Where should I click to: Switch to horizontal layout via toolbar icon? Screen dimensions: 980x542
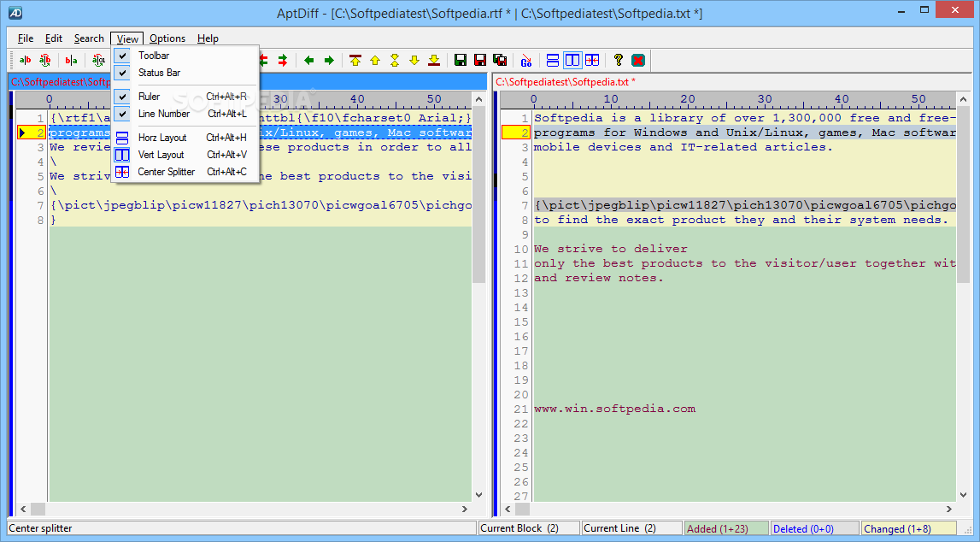[553, 60]
